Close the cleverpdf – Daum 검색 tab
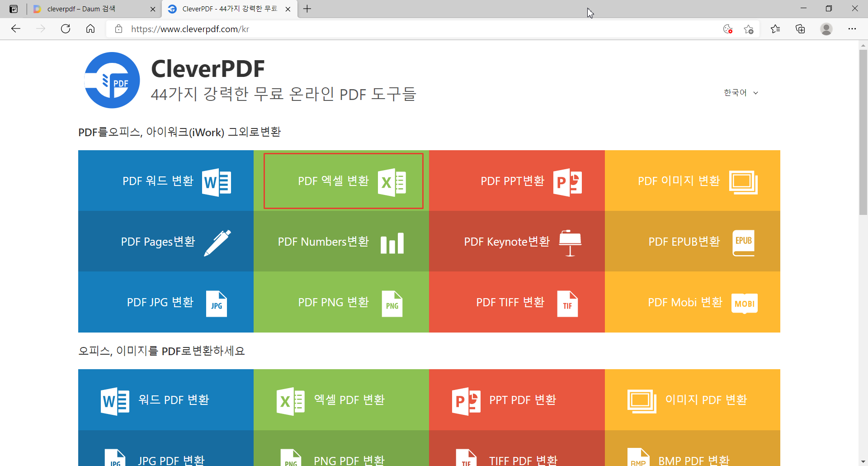 tap(153, 9)
